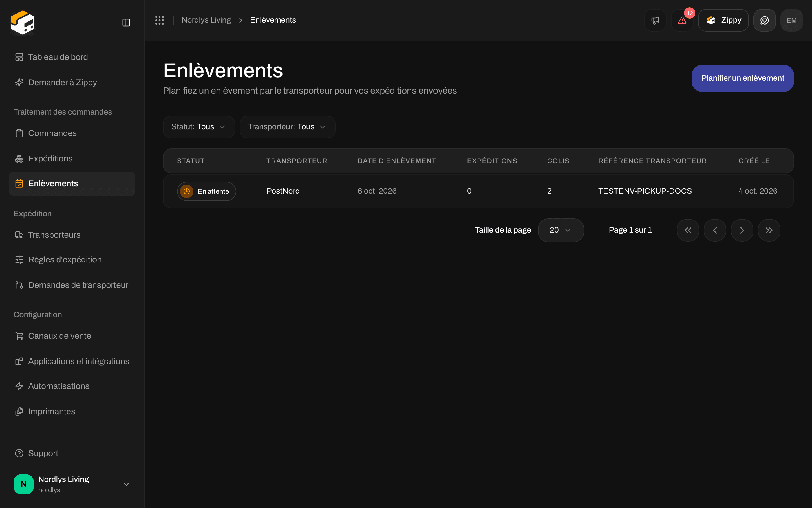812x508 pixels.
Task: Click the Zippy assistant button in header
Action: (x=723, y=20)
